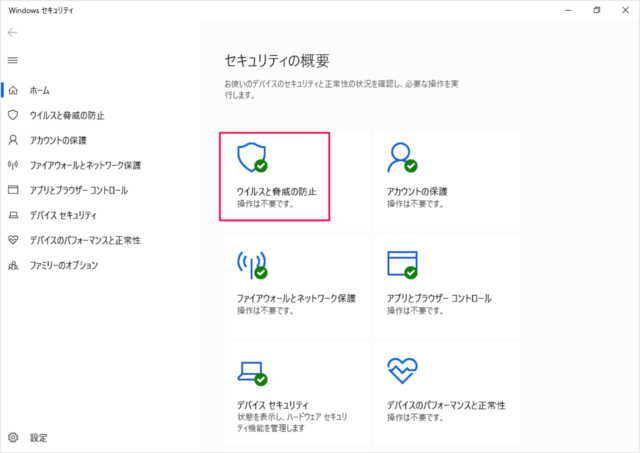Click the shield icon in sidebar
This screenshot has width=640, height=453.
pos(13,115)
